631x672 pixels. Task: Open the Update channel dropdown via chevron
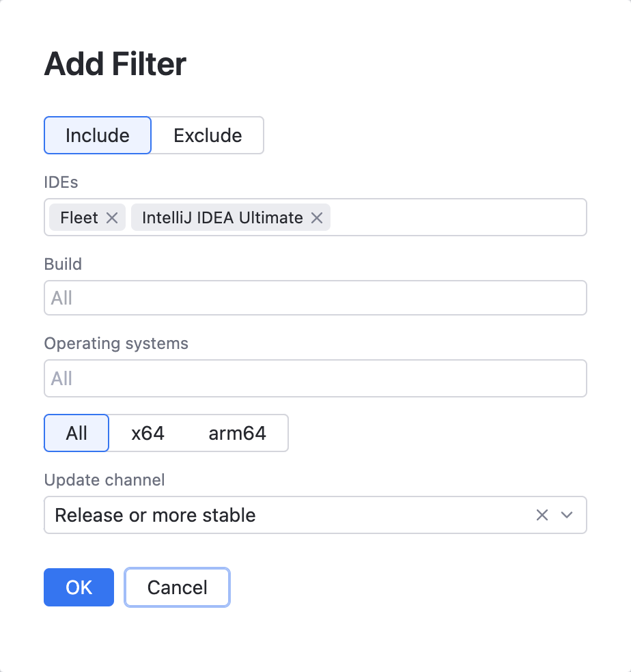[x=566, y=515]
